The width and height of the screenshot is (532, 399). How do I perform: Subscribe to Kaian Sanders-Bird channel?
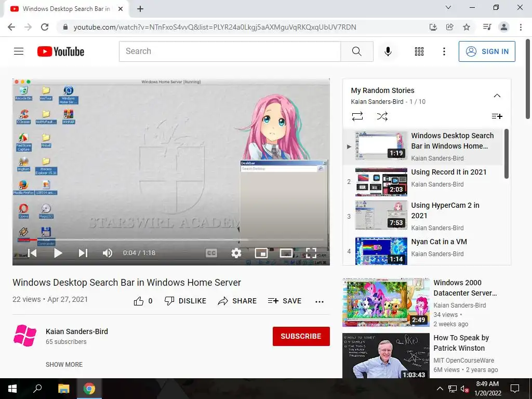tap(301, 336)
